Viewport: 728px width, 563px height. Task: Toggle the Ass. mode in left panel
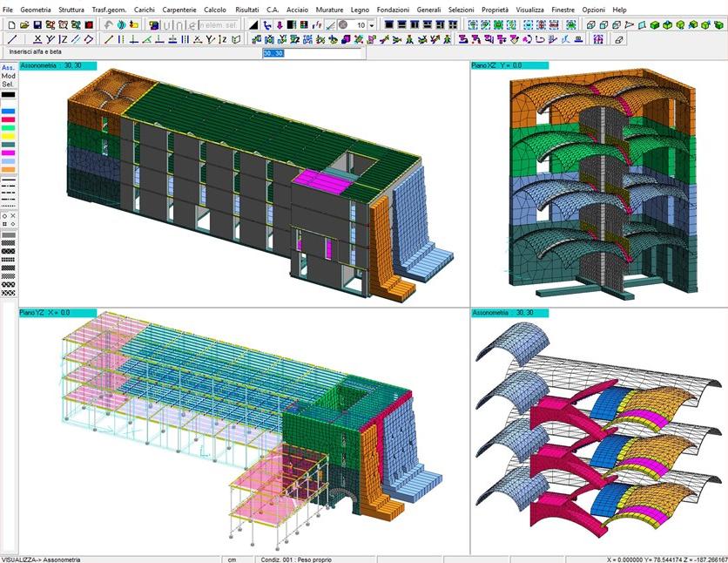(8, 68)
